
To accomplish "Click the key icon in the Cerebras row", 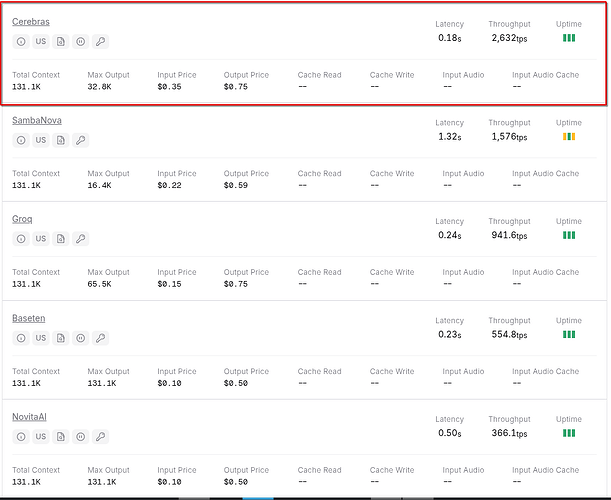I will click(x=101, y=41).
